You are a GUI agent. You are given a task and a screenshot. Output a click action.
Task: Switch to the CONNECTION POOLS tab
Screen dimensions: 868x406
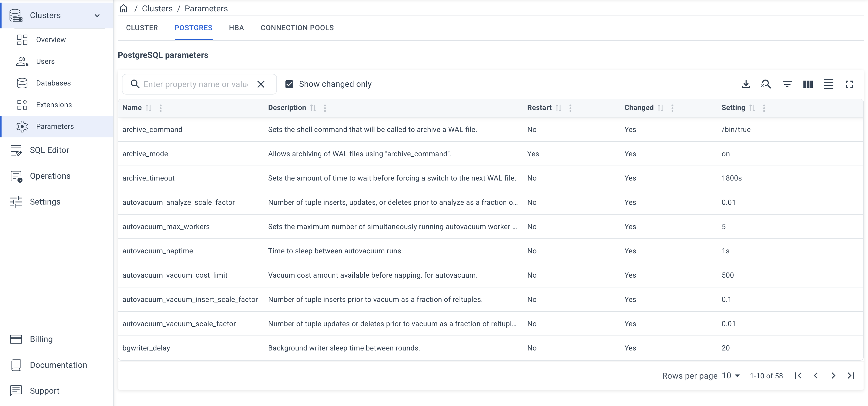coord(297,28)
